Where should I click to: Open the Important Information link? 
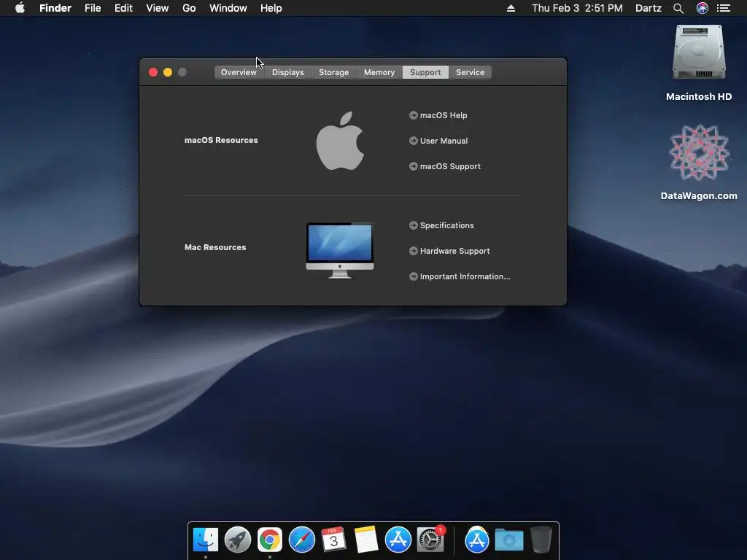(465, 276)
